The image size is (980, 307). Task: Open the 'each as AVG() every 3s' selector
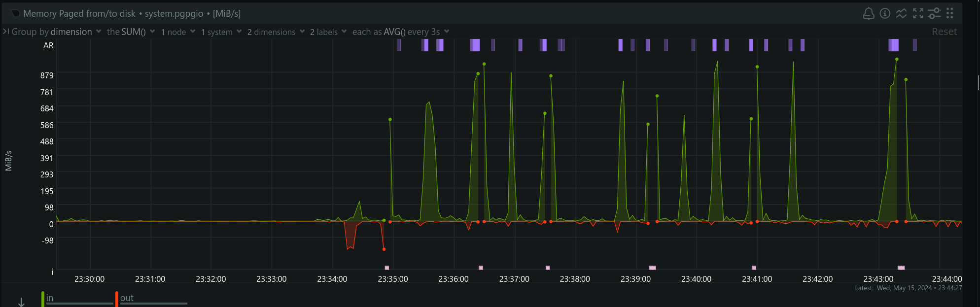click(400, 32)
